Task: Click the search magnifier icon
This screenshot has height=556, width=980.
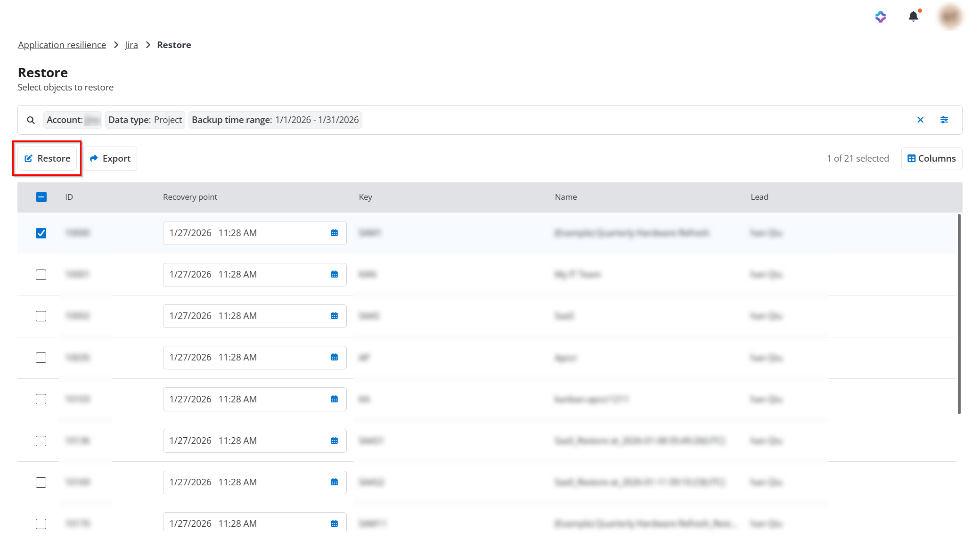Action: pyautogui.click(x=31, y=120)
